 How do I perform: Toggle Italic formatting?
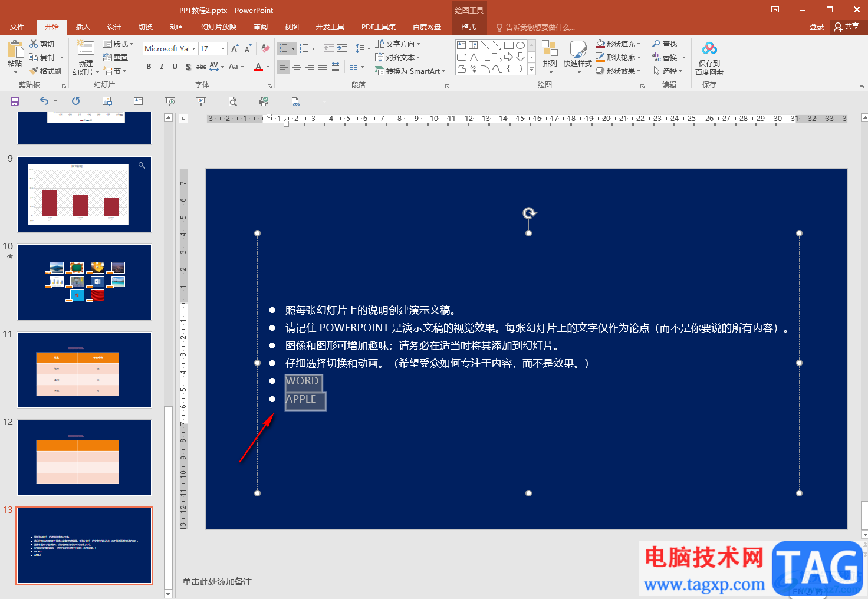(162, 67)
